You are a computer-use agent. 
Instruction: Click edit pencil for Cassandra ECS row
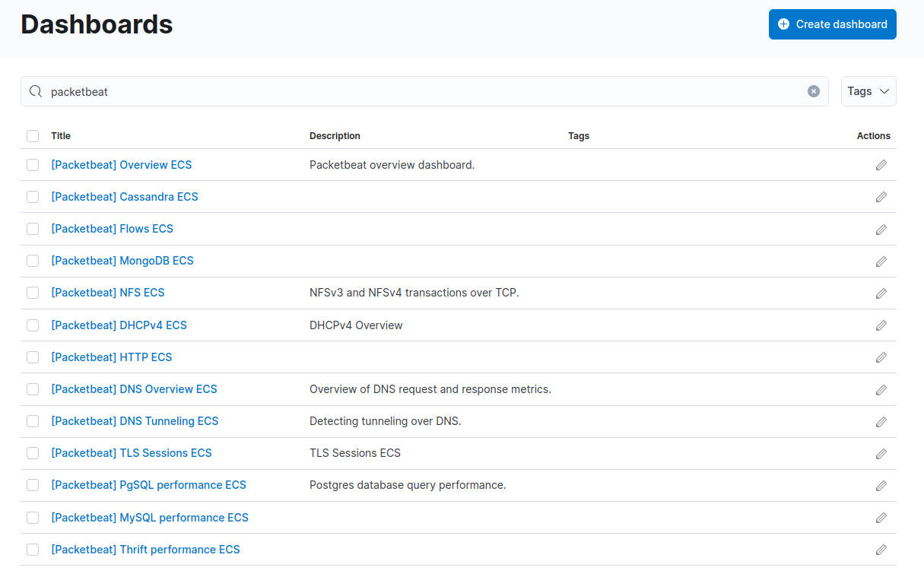click(x=881, y=197)
